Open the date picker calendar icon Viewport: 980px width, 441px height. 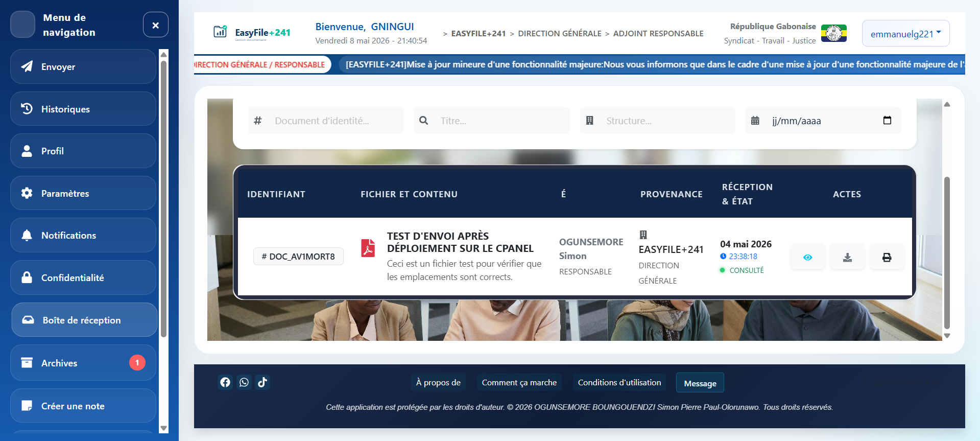(x=887, y=120)
